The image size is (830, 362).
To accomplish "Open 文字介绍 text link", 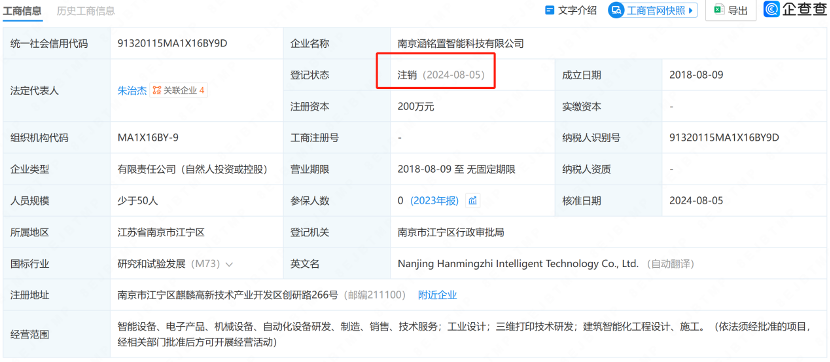I will (577, 10).
